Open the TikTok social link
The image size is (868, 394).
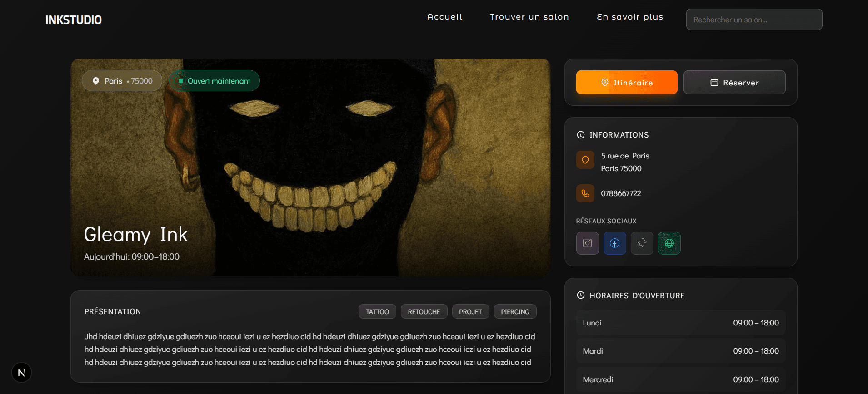642,243
